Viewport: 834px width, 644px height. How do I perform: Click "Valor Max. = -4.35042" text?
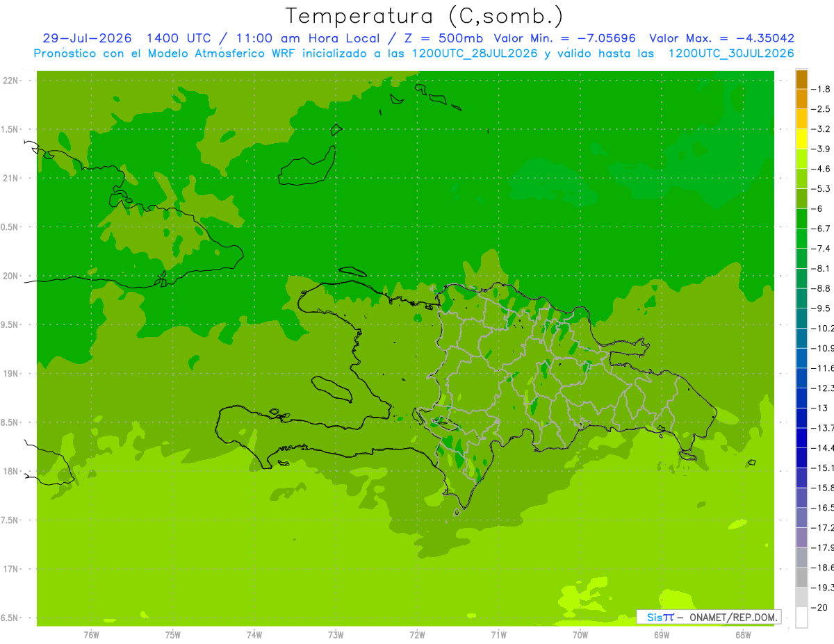pyautogui.click(x=722, y=38)
